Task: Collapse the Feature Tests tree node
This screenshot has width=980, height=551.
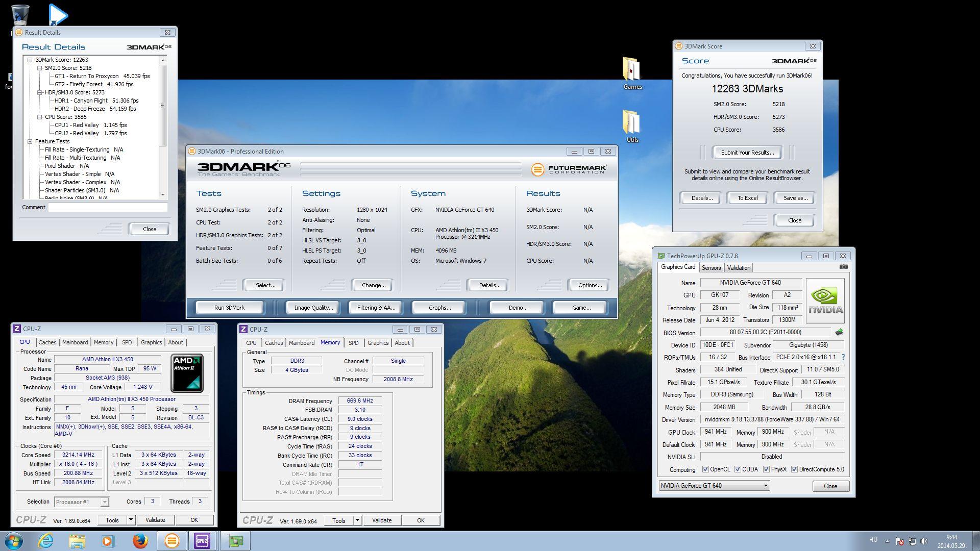Action: point(30,141)
